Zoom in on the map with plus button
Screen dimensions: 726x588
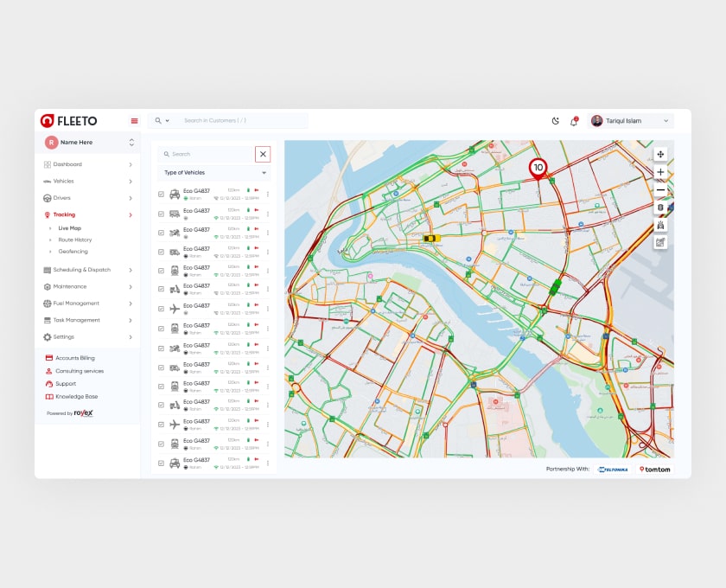[x=660, y=172]
